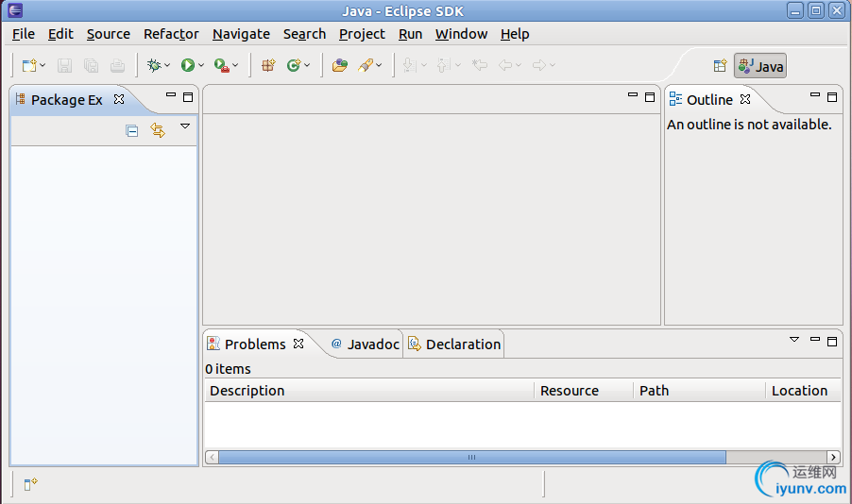Click the Next Annotation icon
This screenshot has height=504, width=852.
click(x=410, y=66)
